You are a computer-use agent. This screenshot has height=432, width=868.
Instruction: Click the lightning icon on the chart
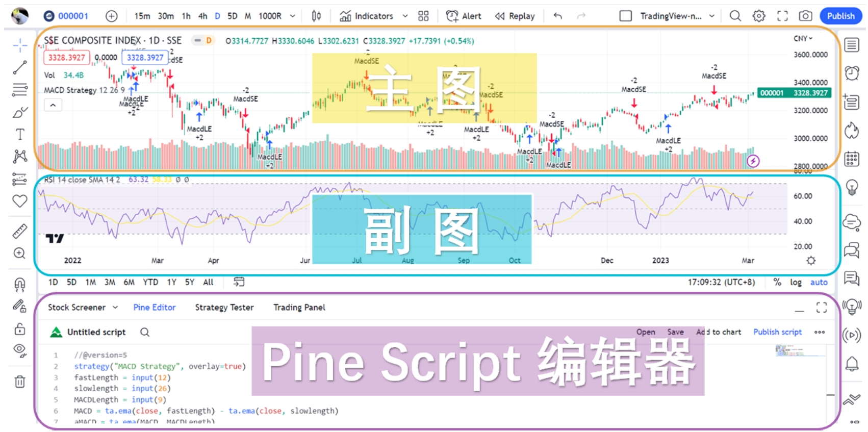coord(753,161)
